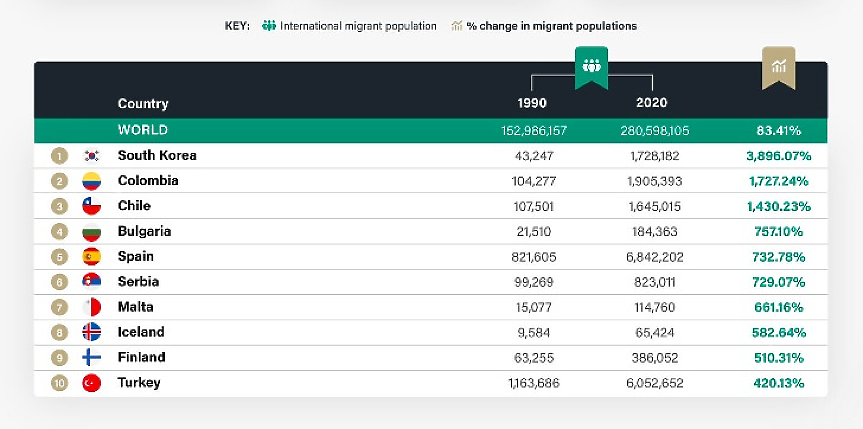This screenshot has height=429, width=863.
Task: Click the rank 10 number badge
Action: point(59,383)
